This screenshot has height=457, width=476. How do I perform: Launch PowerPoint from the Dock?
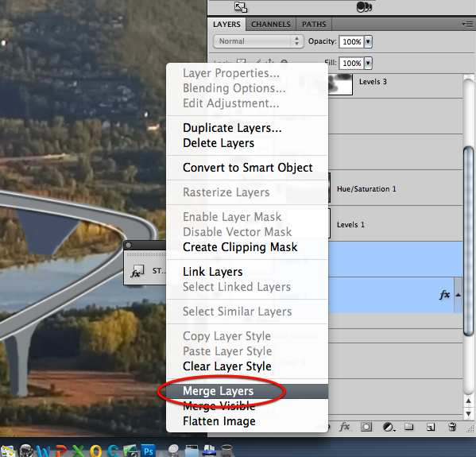60,451
